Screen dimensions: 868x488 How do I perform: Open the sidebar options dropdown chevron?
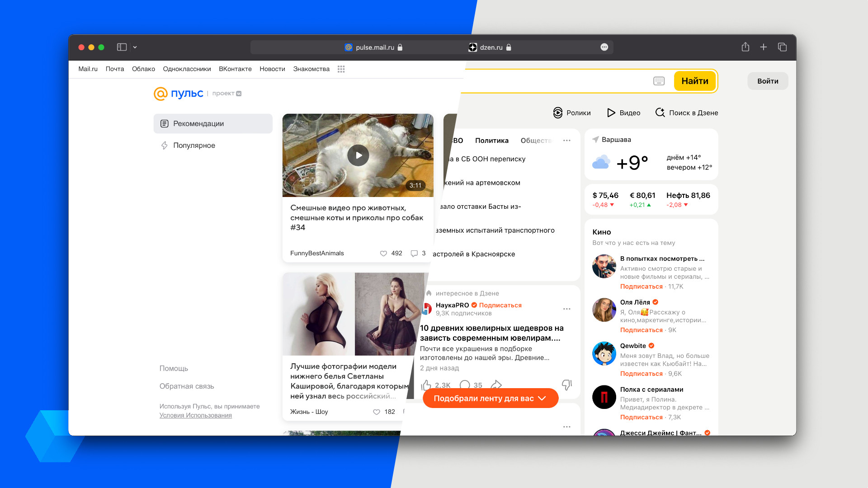coord(135,47)
